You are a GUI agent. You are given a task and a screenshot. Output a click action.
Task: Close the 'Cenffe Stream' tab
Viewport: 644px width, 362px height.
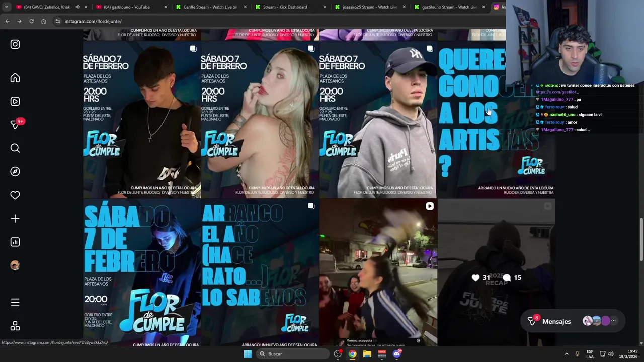click(x=245, y=7)
